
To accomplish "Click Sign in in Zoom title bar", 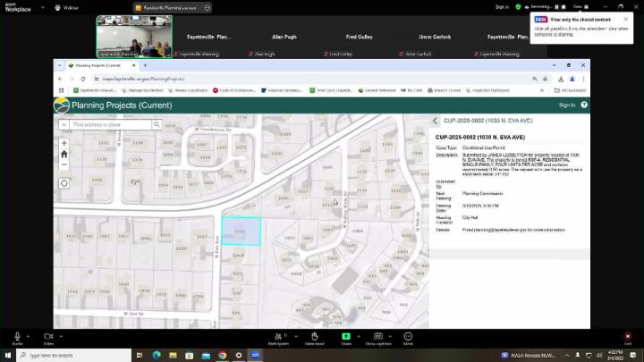I will click(502, 7).
